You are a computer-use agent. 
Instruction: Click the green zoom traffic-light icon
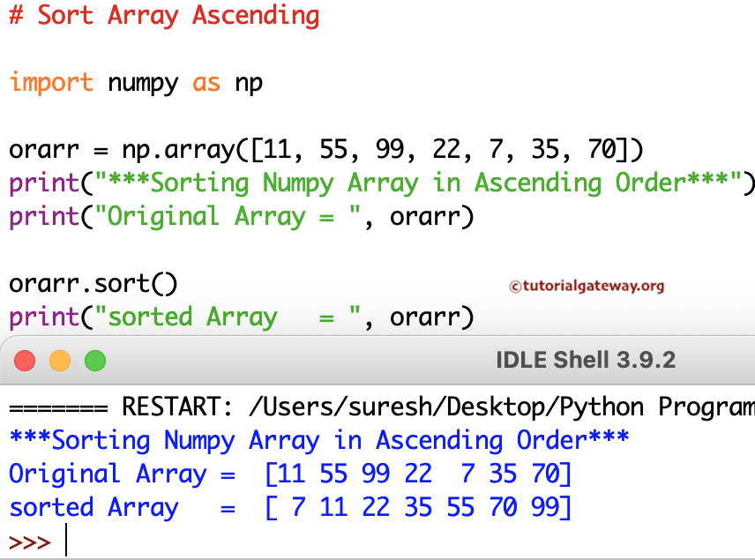[94, 361]
